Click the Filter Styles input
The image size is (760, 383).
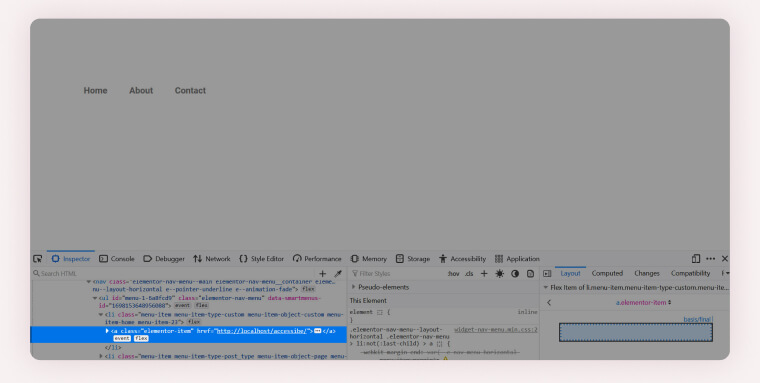396,273
